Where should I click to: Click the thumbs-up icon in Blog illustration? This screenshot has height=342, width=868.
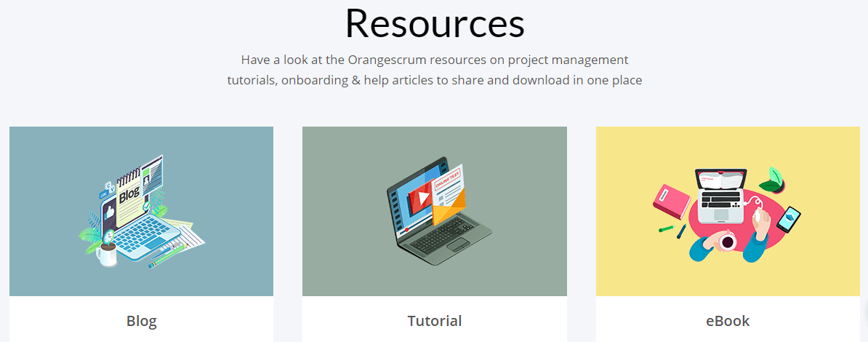(x=110, y=212)
